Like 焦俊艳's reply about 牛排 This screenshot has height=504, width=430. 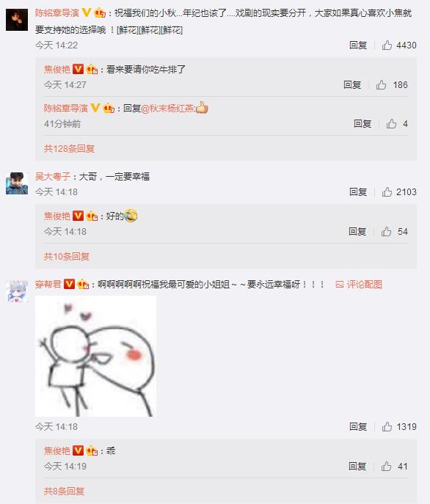[381, 85]
